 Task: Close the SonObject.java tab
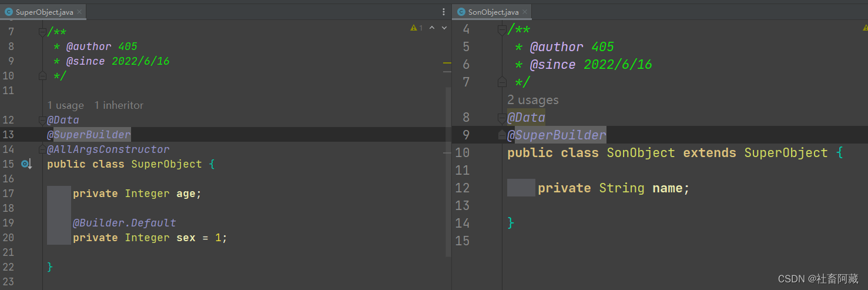pos(525,12)
